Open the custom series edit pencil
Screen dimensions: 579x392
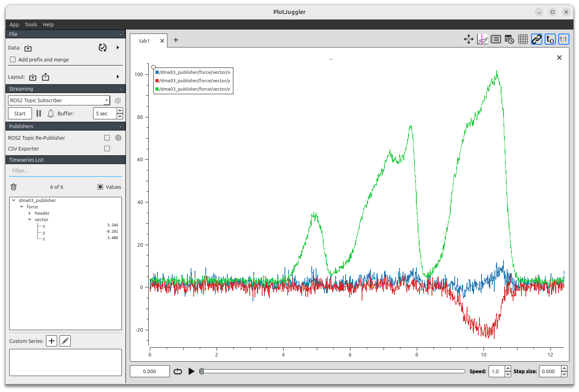(65, 341)
